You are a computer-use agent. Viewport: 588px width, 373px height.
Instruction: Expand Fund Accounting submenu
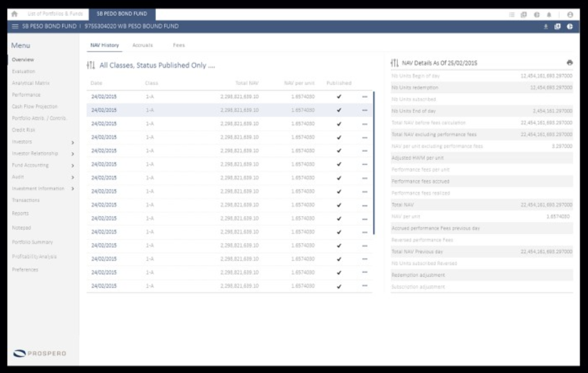coord(43,165)
